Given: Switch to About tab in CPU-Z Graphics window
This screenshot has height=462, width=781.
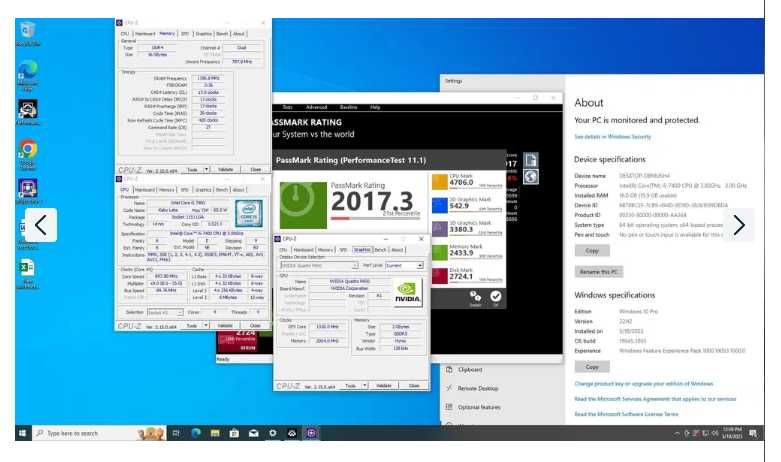Looking at the screenshot, I should pyautogui.click(x=397, y=250).
